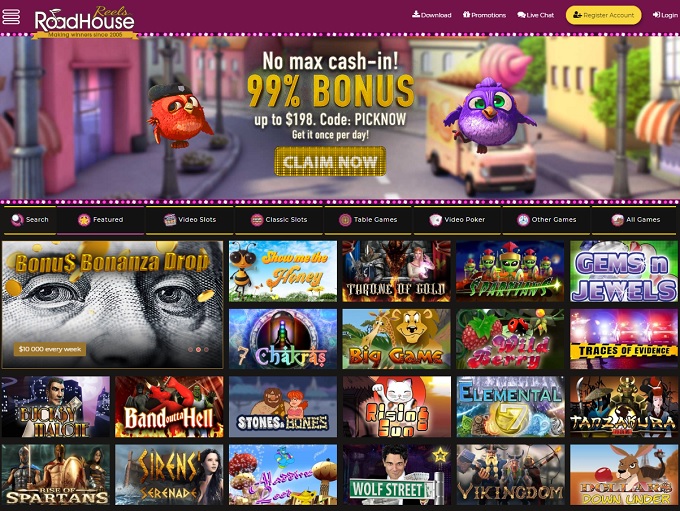Screen dimensions: 680x511
Task: Click the Register Account button
Action: [x=603, y=15]
